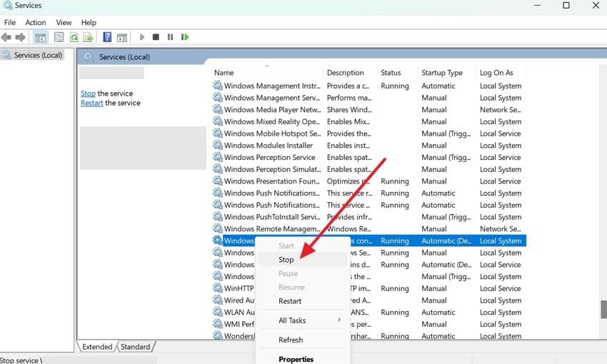Maximize the Services window
Image resolution: width=607 pixels, height=364 pixels.
566,6
